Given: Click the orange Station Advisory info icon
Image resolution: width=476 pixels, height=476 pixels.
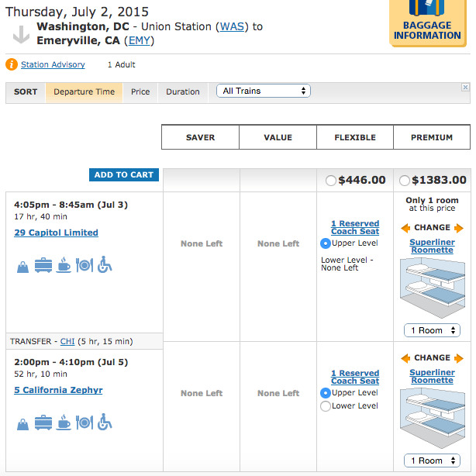Looking at the screenshot, I should coord(12,64).
